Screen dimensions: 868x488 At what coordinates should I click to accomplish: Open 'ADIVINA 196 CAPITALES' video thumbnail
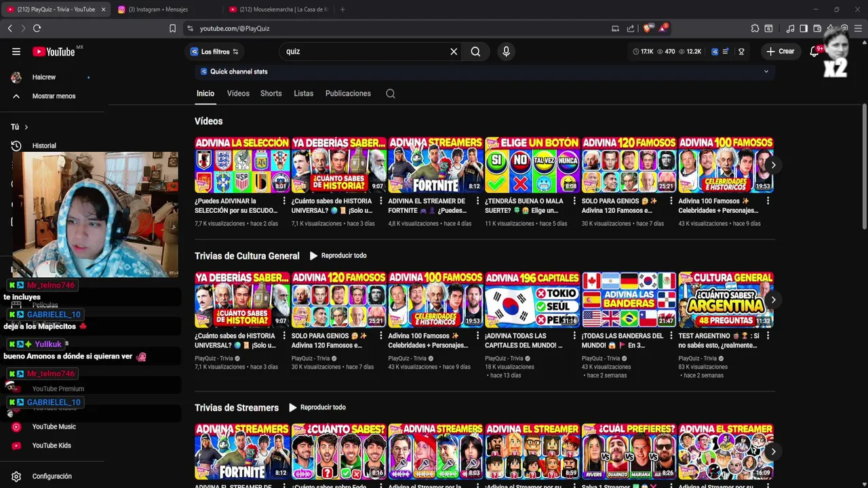532,300
